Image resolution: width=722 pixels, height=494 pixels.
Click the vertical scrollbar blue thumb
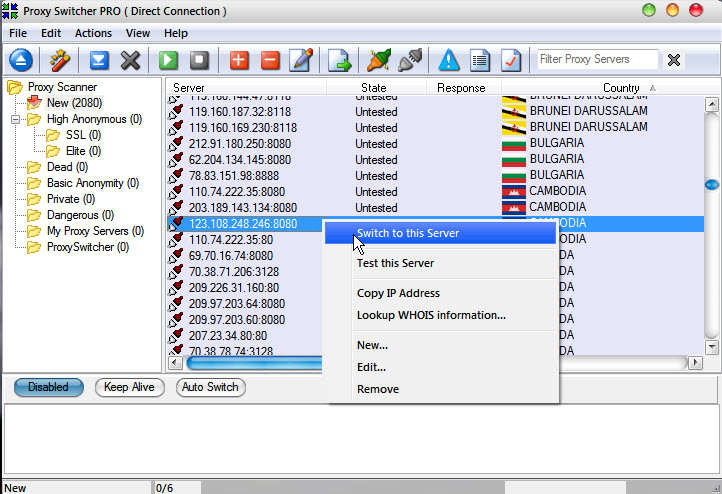click(712, 185)
